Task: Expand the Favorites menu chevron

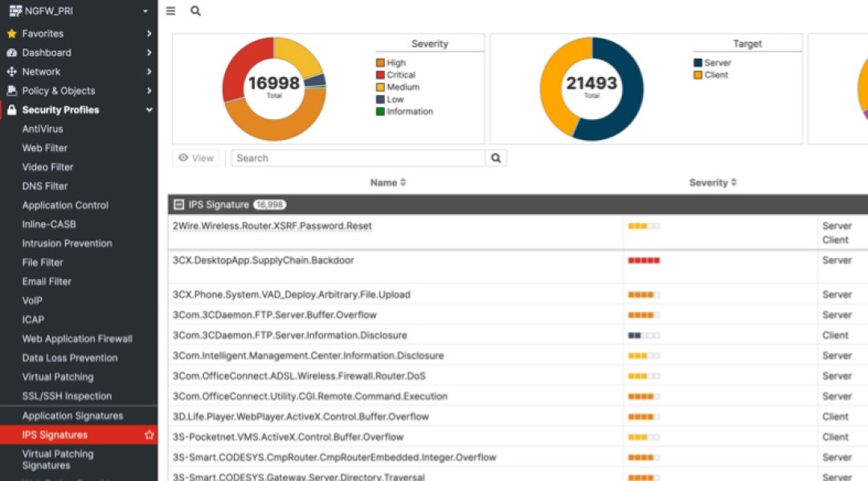Action: tap(149, 34)
